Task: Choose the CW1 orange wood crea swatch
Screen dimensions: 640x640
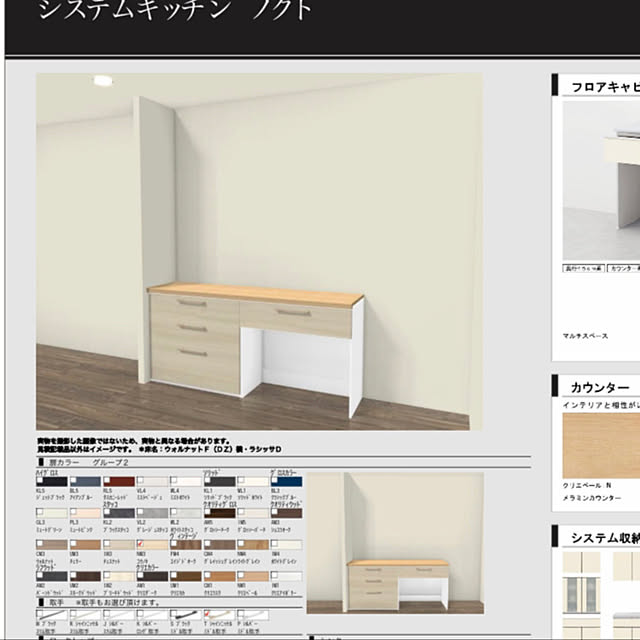Action: pos(220,576)
